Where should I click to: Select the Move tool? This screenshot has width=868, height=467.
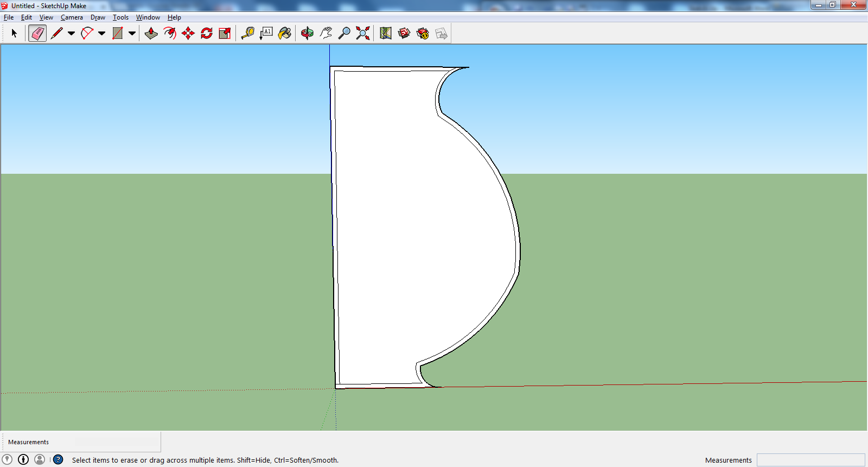point(188,33)
